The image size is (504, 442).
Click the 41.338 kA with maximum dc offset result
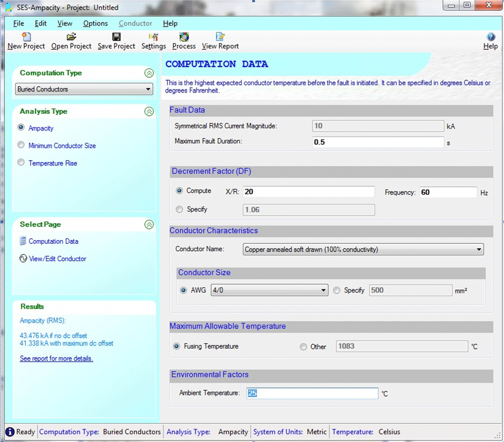(67, 343)
